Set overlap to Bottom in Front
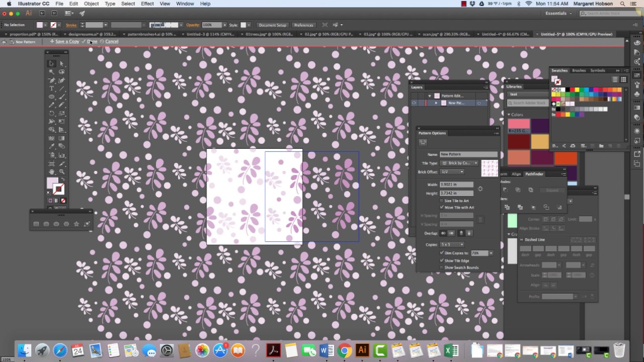 (x=469, y=233)
